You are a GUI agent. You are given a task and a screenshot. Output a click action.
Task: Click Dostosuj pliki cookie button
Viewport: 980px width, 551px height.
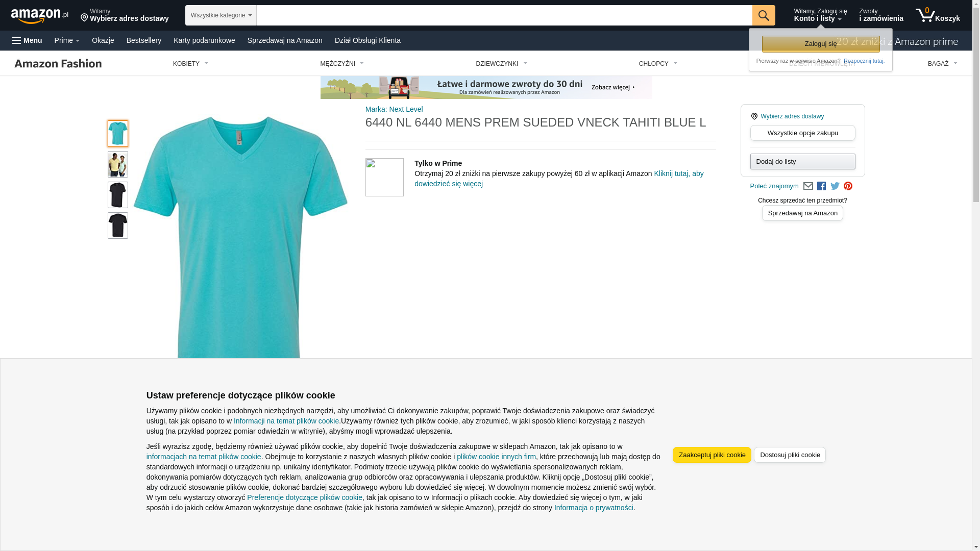pos(790,455)
